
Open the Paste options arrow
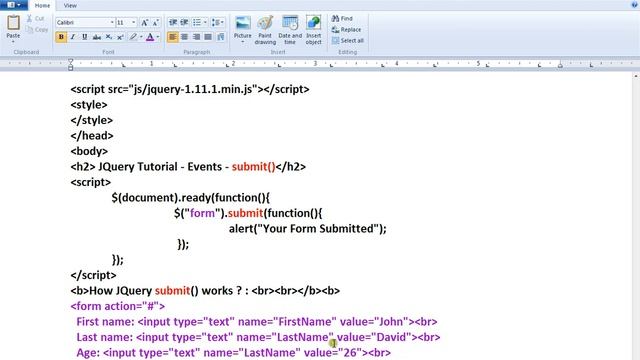pos(13,42)
